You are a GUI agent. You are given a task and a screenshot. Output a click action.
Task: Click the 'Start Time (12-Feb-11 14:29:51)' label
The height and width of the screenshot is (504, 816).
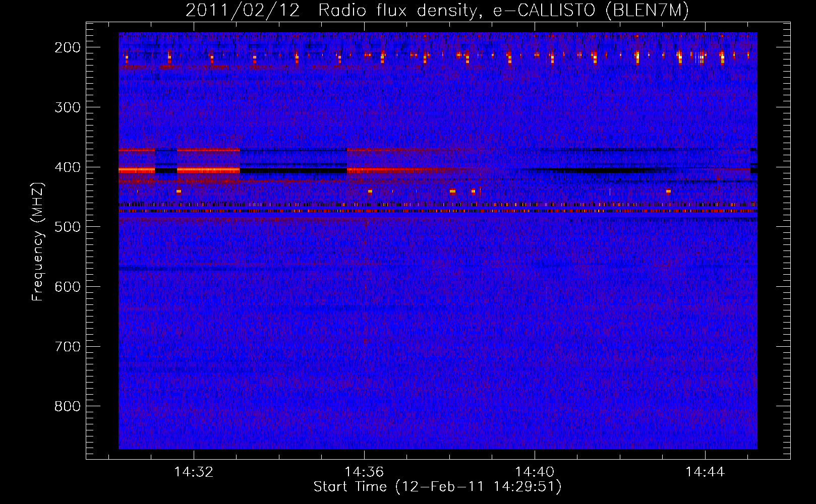click(437, 487)
